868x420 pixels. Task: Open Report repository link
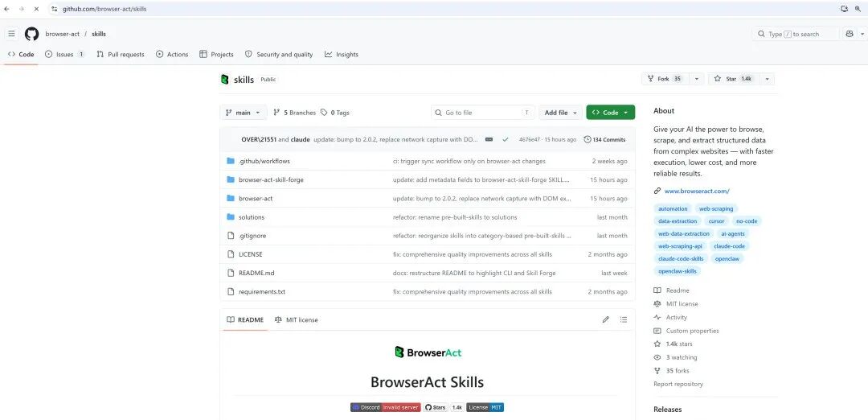(x=678, y=384)
